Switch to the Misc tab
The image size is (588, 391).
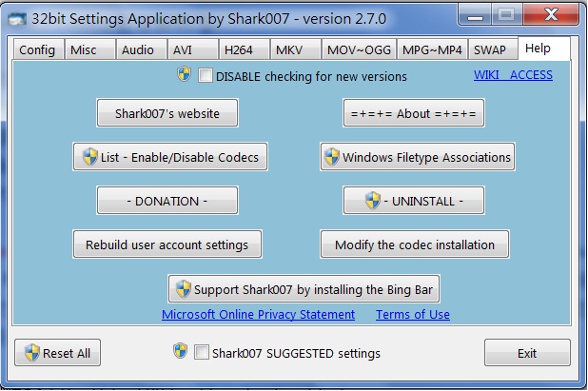(90, 49)
